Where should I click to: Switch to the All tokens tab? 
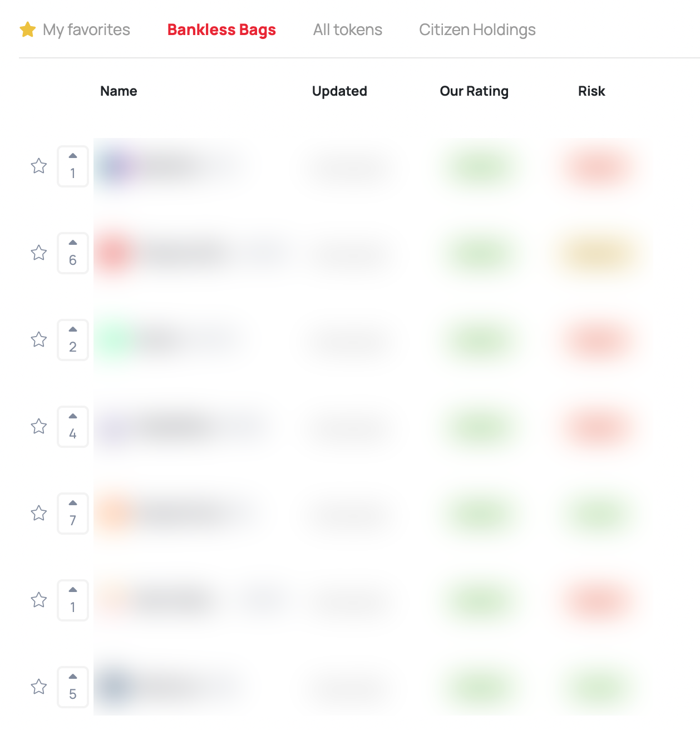pos(348,30)
